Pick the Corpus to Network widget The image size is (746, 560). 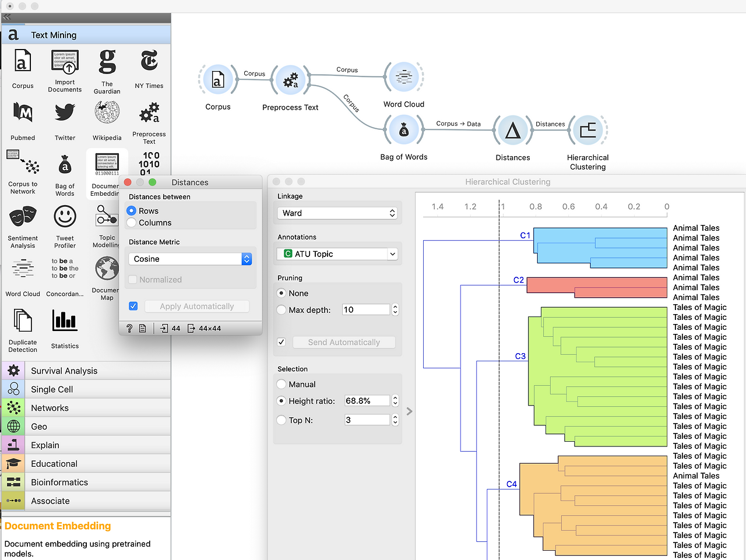point(23,172)
